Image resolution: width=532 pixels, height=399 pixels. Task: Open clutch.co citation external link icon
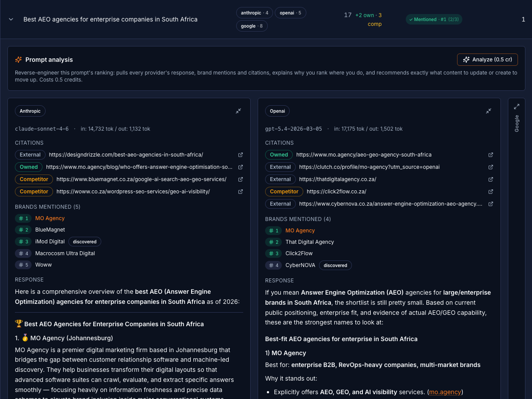click(491, 167)
